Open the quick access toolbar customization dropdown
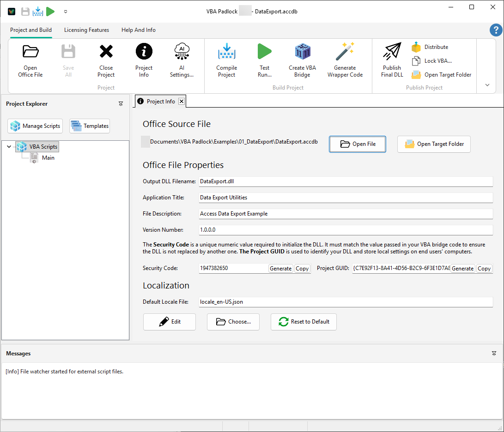 click(65, 11)
